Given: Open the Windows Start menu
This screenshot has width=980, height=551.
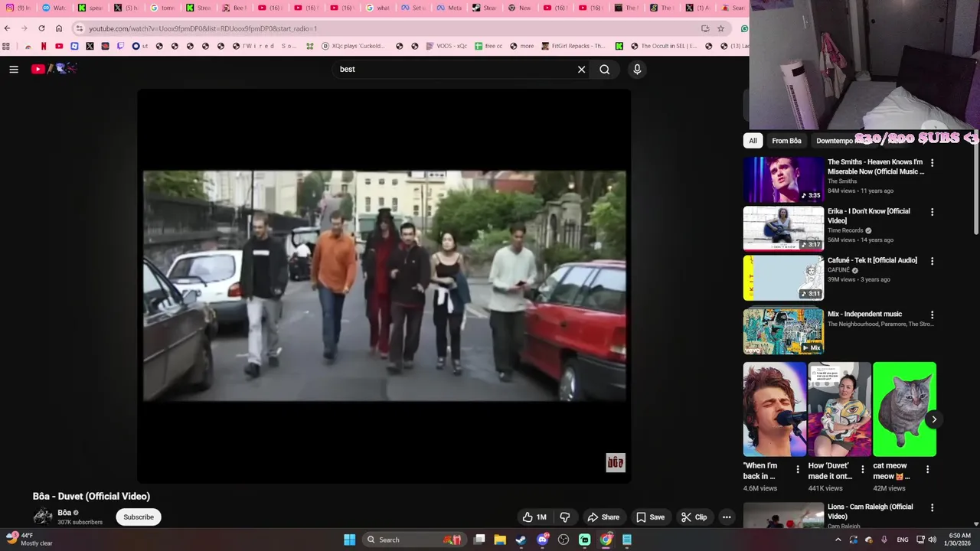Looking at the screenshot, I should pos(349,540).
